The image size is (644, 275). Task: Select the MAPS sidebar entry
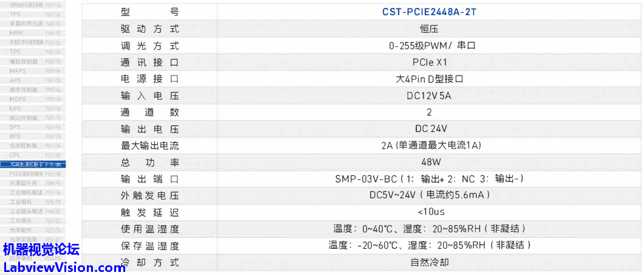coord(18,71)
